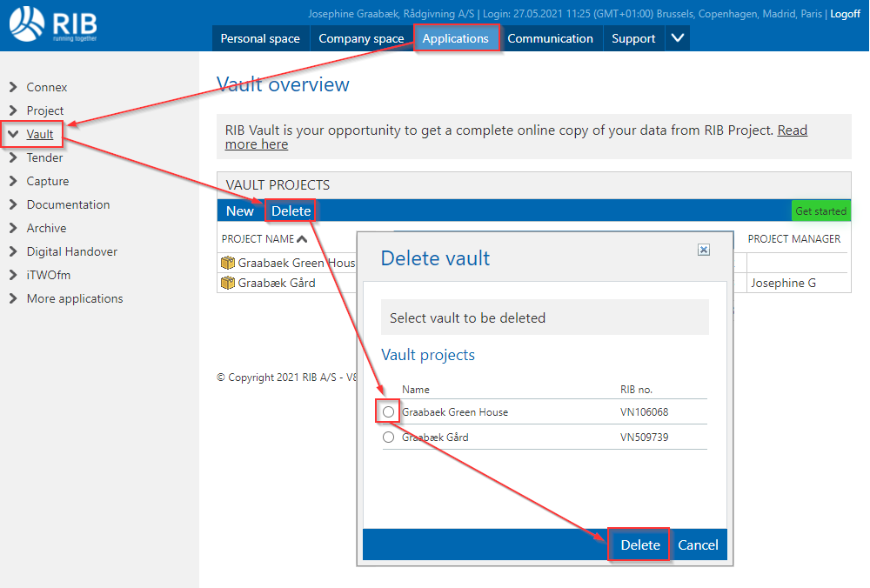This screenshot has width=870, height=588.
Task: Open the Applications tab
Action: coord(456,38)
